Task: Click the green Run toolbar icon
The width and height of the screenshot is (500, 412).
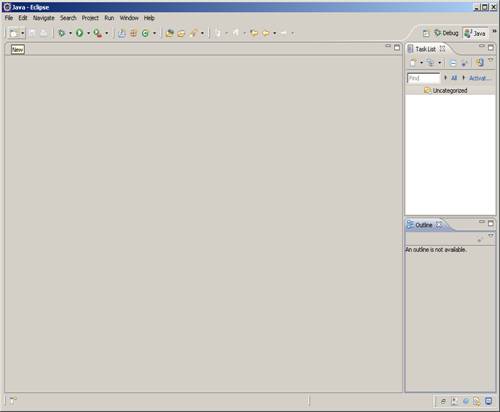Action: click(79, 33)
